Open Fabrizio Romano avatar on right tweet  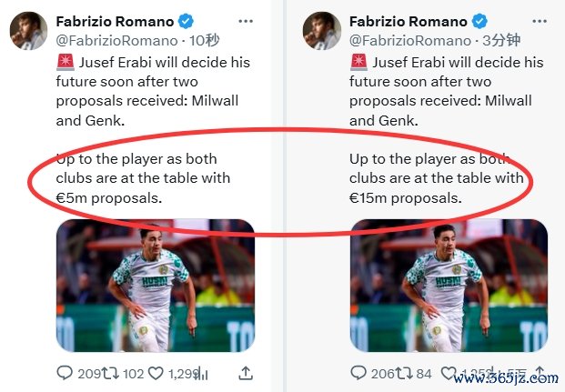(322, 30)
